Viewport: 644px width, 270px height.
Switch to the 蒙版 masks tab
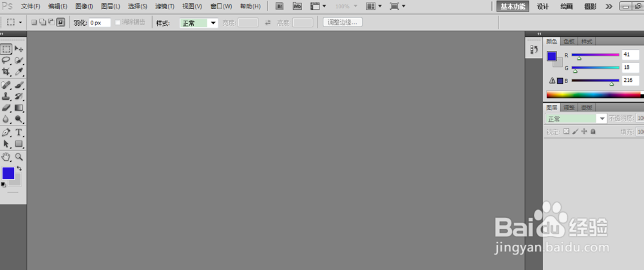(x=587, y=107)
